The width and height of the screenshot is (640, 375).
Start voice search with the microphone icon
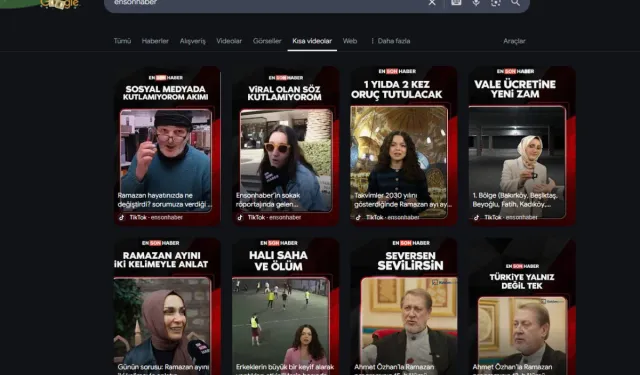click(x=476, y=3)
